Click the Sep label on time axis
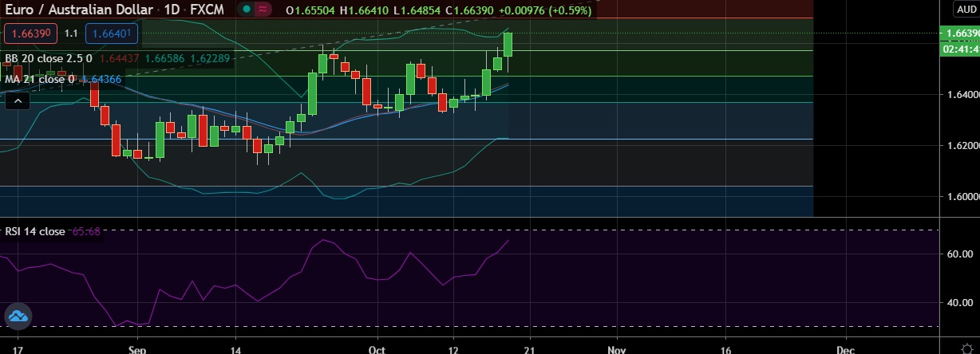 137,348
